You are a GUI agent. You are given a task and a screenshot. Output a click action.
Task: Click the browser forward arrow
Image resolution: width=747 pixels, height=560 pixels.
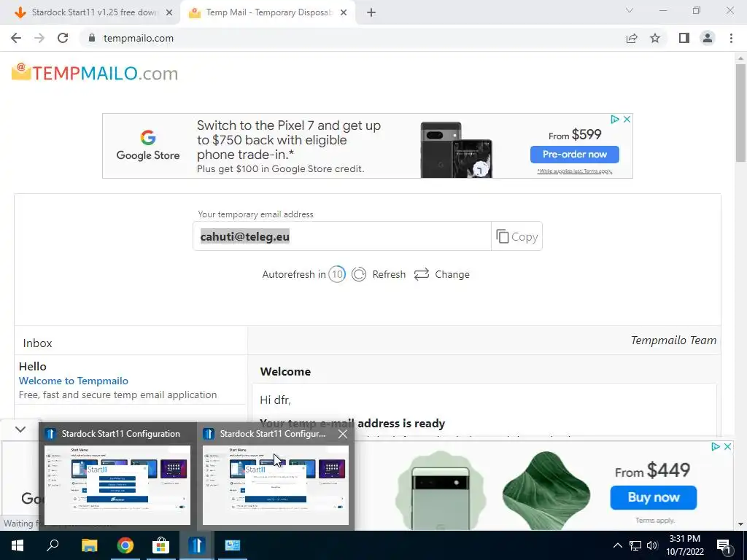pos(39,38)
